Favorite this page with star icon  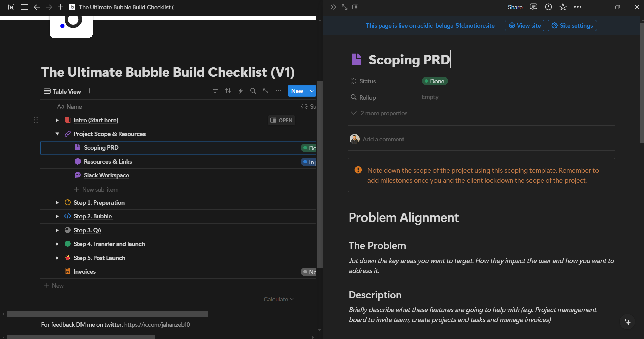point(563,7)
